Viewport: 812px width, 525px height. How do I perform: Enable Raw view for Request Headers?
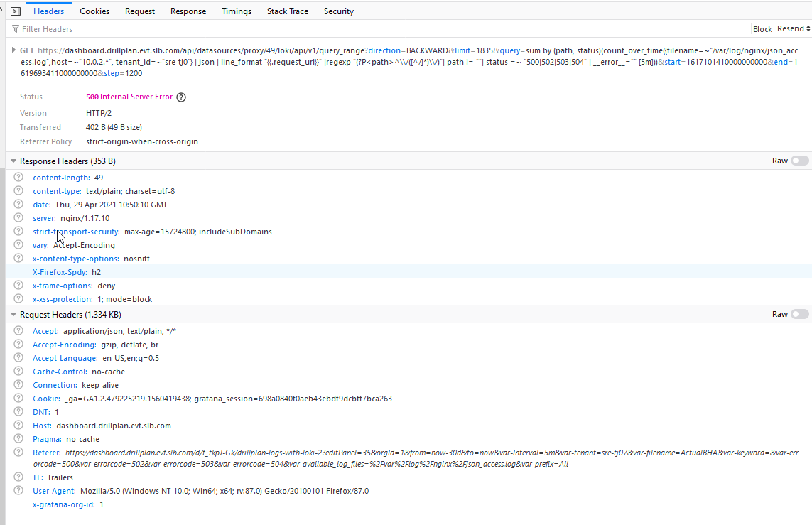click(799, 314)
